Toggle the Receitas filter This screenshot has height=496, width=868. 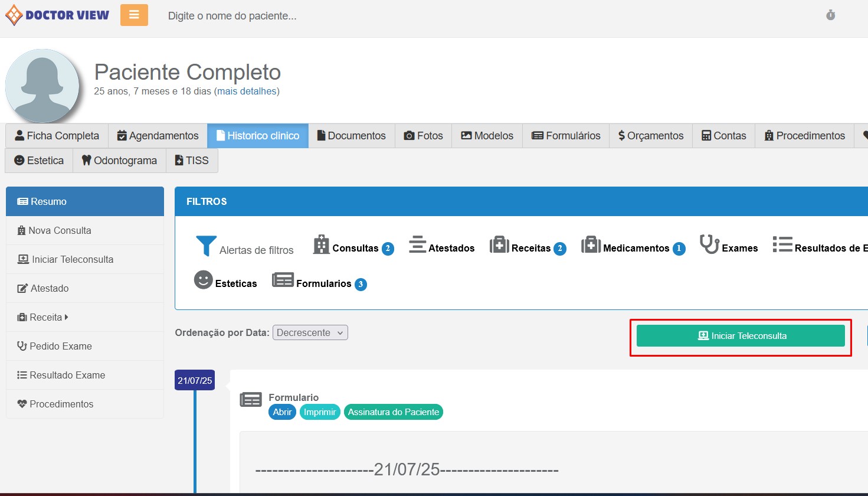[x=530, y=248]
